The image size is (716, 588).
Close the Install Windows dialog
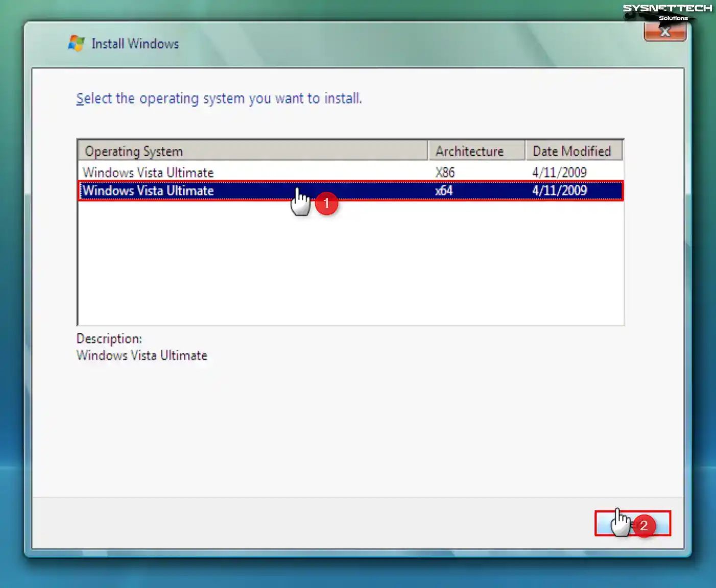[x=665, y=32]
